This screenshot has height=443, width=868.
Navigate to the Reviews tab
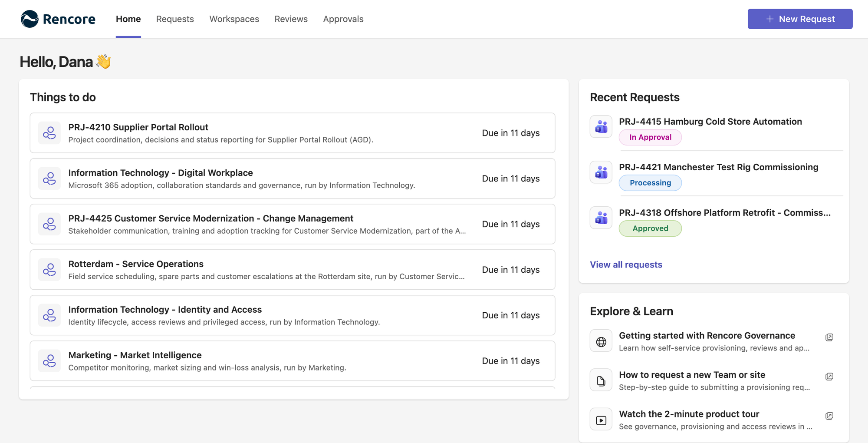(291, 19)
